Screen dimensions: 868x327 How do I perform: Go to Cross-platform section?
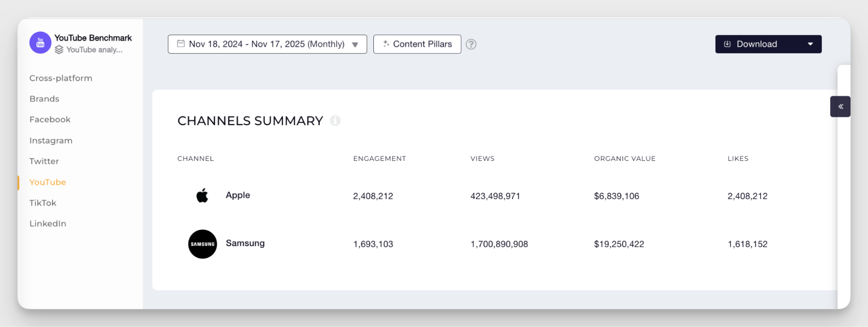point(61,78)
